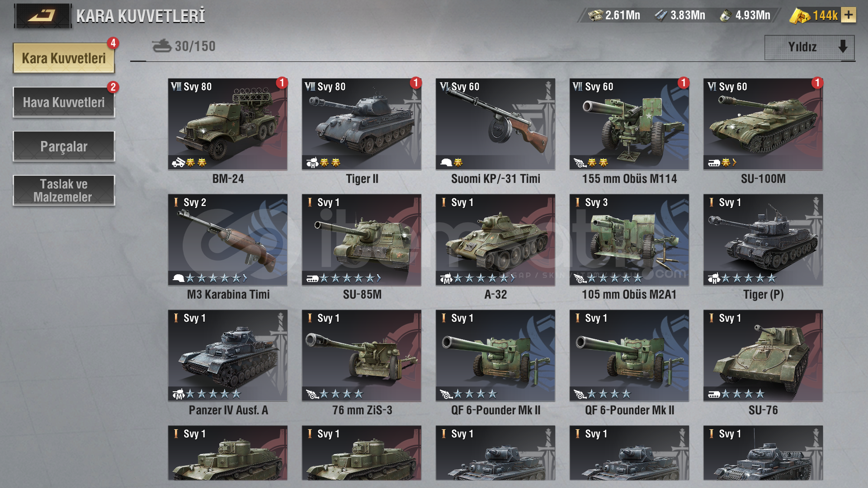
Task: Select Kara Kuvvetleri tab
Action: click(x=64, y=58)
